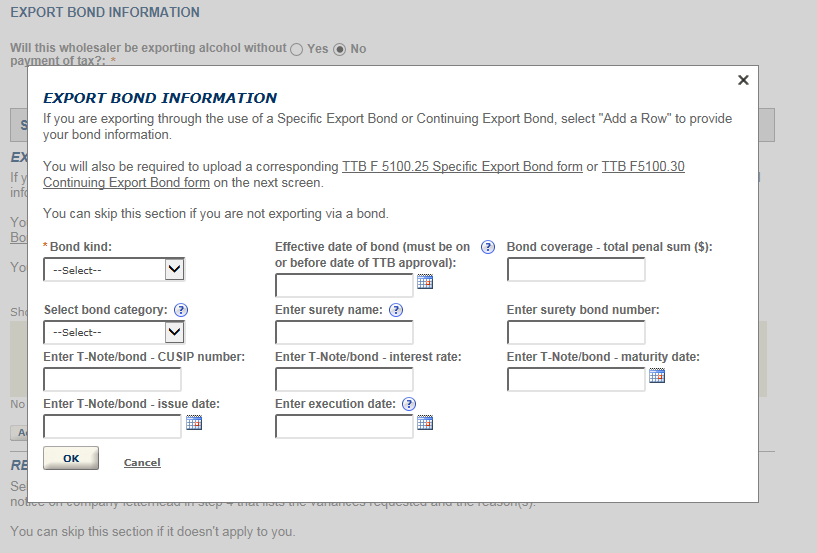Show help for effective date of bond
Image resolution: width=817 pixels, height=553 pixels.
(x=488, y=247)
